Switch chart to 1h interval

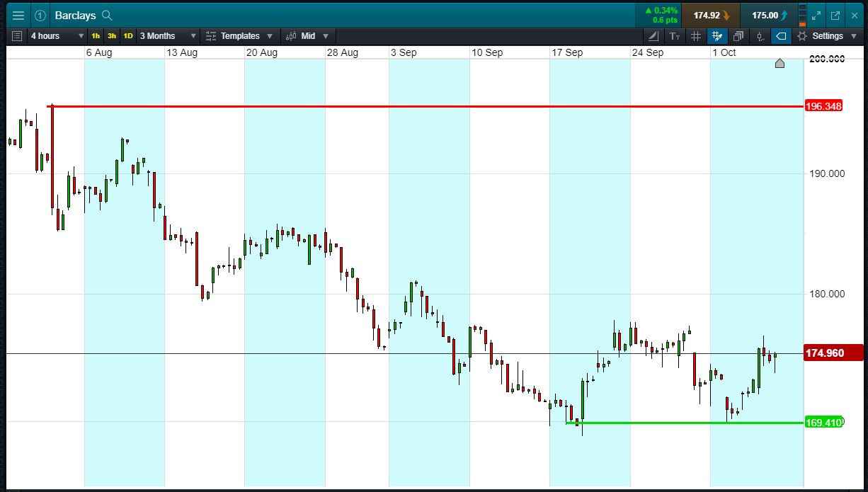pyautogui.click(x=96, y=36)
